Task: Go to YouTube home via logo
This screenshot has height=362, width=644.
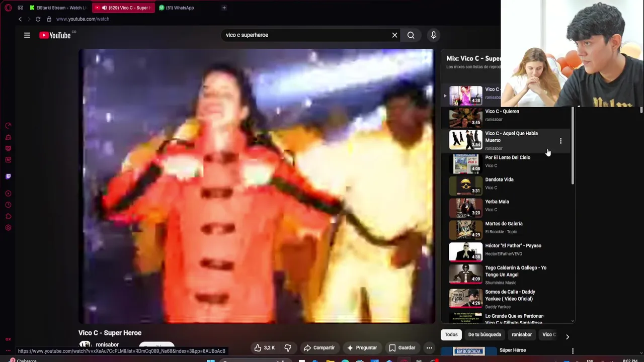Action: tap(55, 35)
